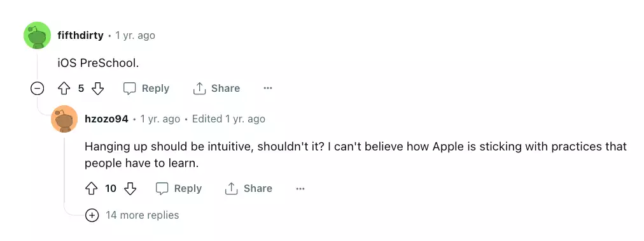Reply to fifthdirty's comment
This screenshot has height=241, width=644.
pyautogui.click(x=146, y=89)
